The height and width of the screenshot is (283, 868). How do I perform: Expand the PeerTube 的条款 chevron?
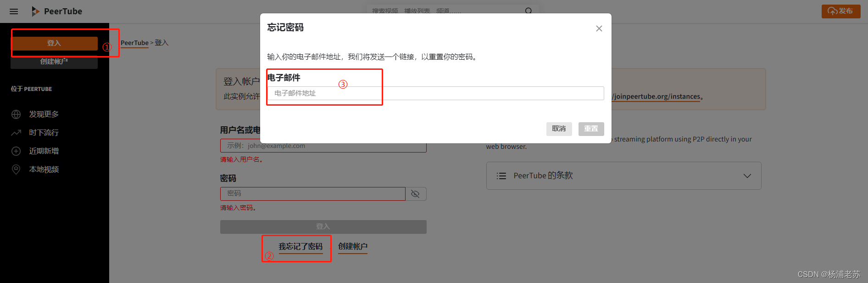click(747, 176)
